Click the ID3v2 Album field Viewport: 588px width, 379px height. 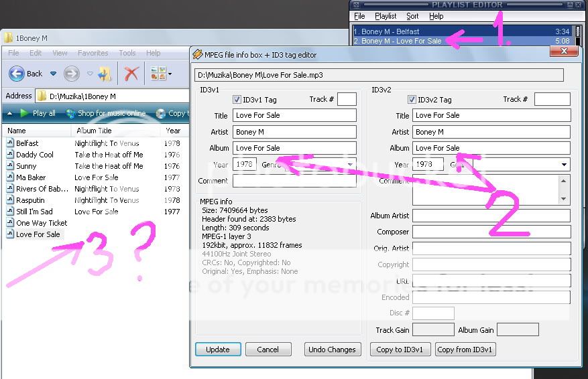[491, 148]
